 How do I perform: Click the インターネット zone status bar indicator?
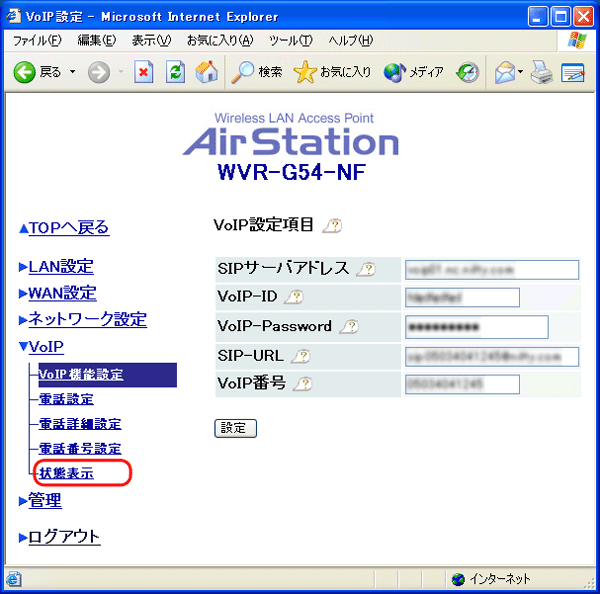pos(491,579)
